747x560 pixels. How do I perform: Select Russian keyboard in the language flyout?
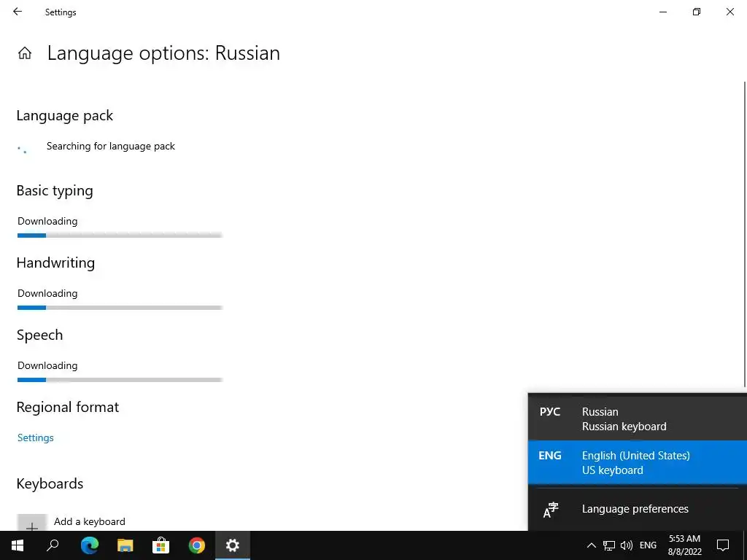click(x=638, y=419)
